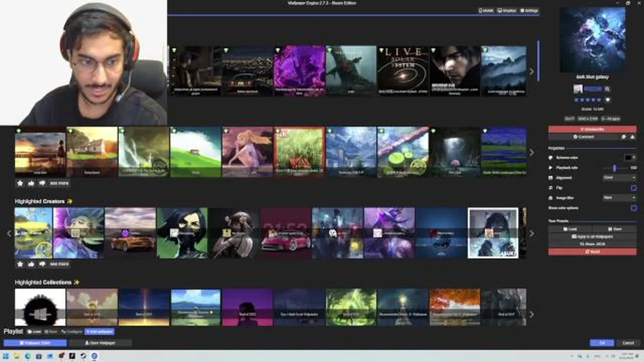This screenshot has height=362, width=644.
Task: Load a preset under Your Presets
Action: coord(570,229)
